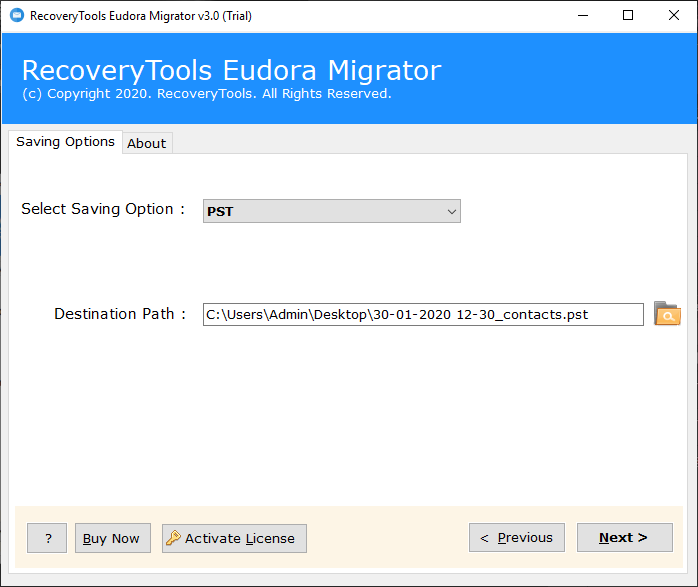Select the Saving Options tab
Image resolution: width=698 pixels, height=587 pixels.
coord(65,142)
